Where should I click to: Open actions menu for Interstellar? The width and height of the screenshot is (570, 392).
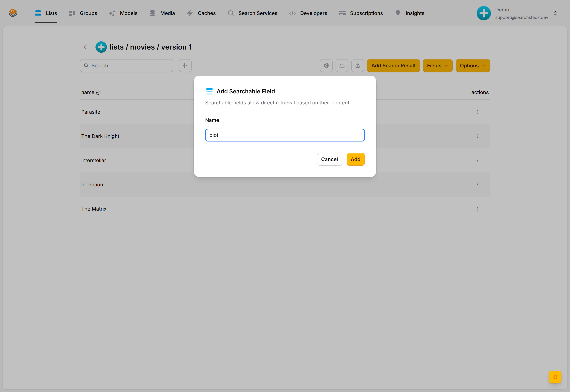[x=478, y=160]
